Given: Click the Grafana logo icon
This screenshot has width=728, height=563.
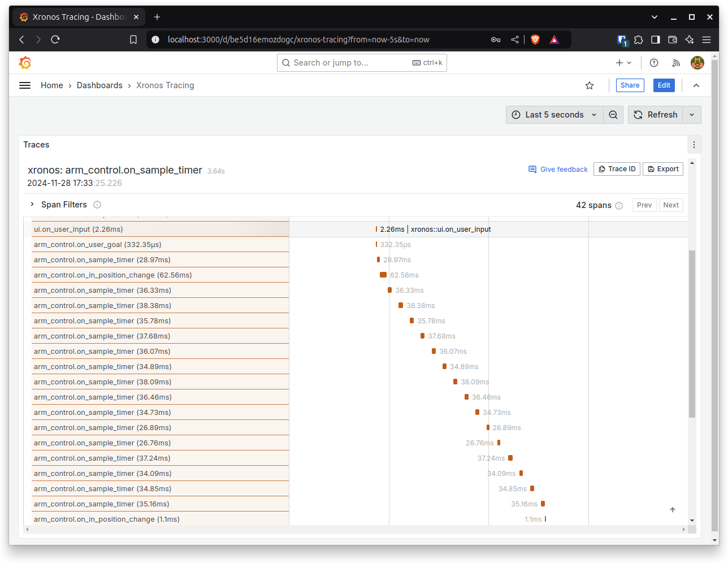Looking at the screenshot, I should pos(25,63).
